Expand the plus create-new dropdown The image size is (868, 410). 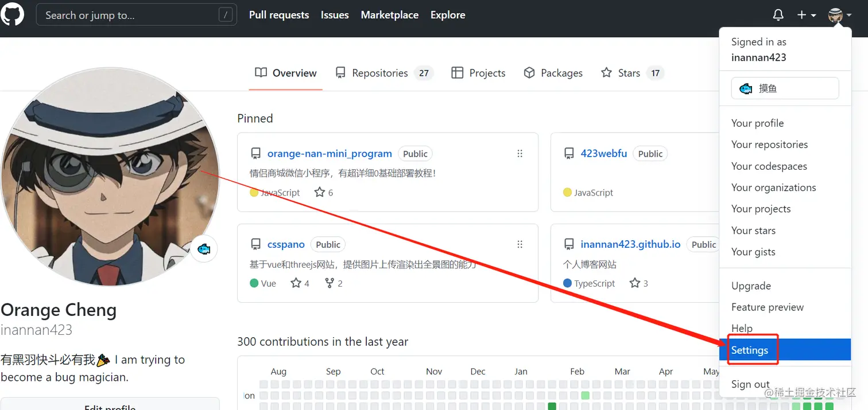tap(807, 15)
